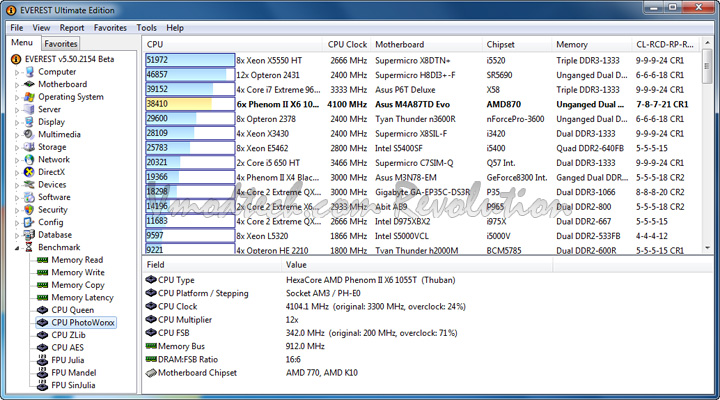The height and width of the screenshot is (400, 720).
Task: Click the Memory Latency RAM icon
Action: point(43,298)
